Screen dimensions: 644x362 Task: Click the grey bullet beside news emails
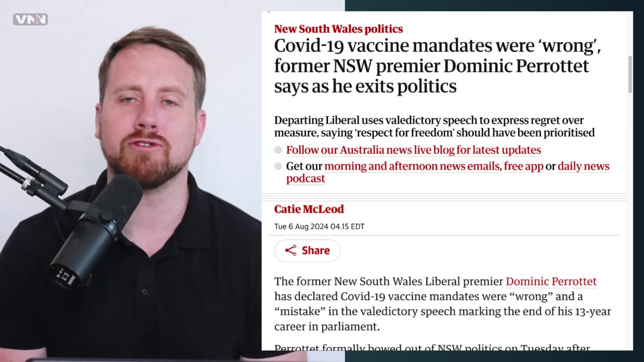278,166
